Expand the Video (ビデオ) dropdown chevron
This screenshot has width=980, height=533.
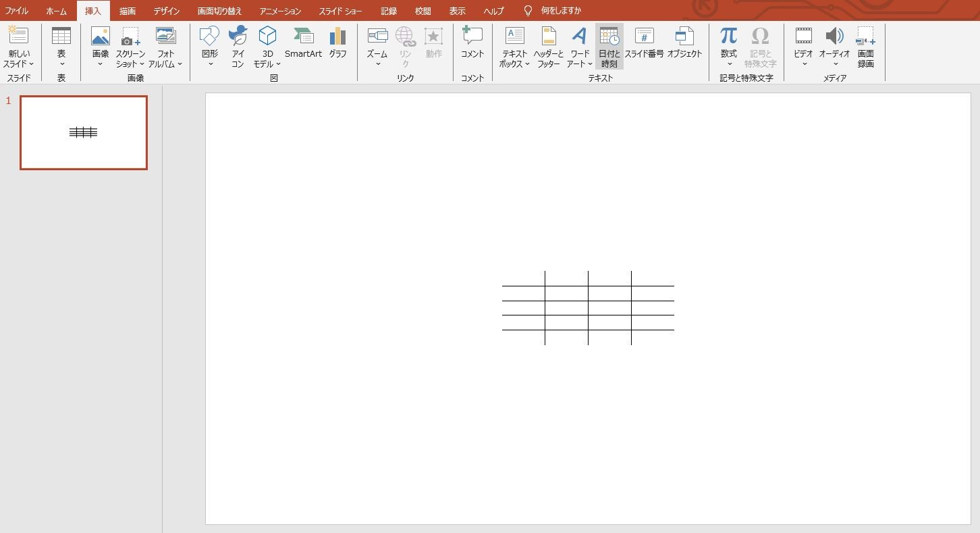[x=803, y=64]
